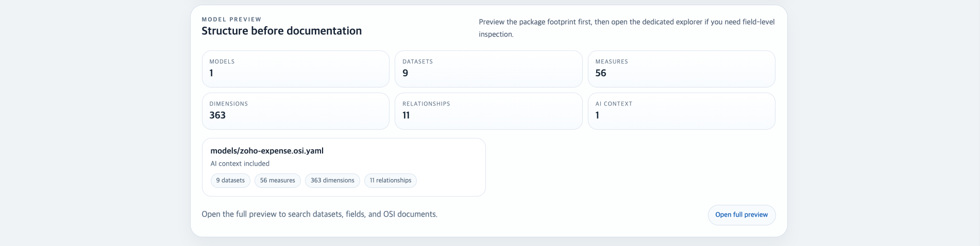
Task: Click the MODELS card label
Action: pyautogui.click(x=222, y=62)
